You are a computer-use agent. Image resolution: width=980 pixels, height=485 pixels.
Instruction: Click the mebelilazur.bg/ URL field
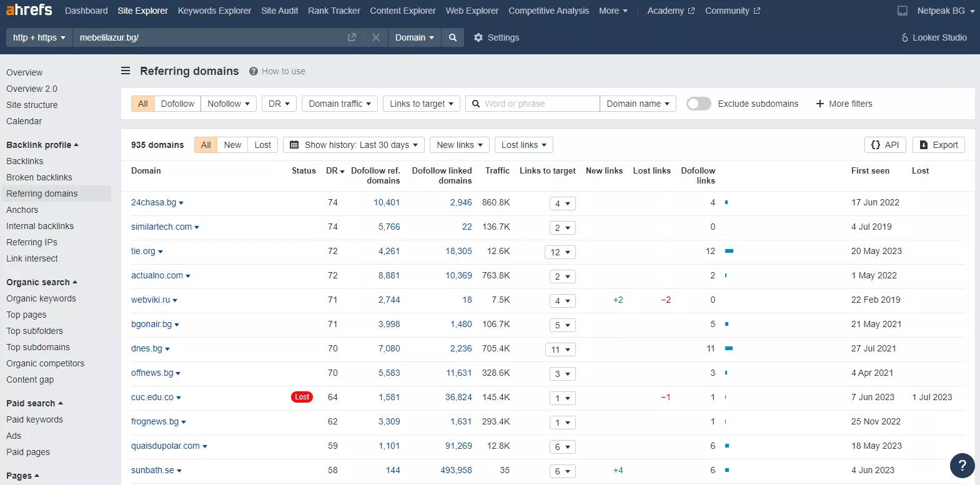coord(209,37)
